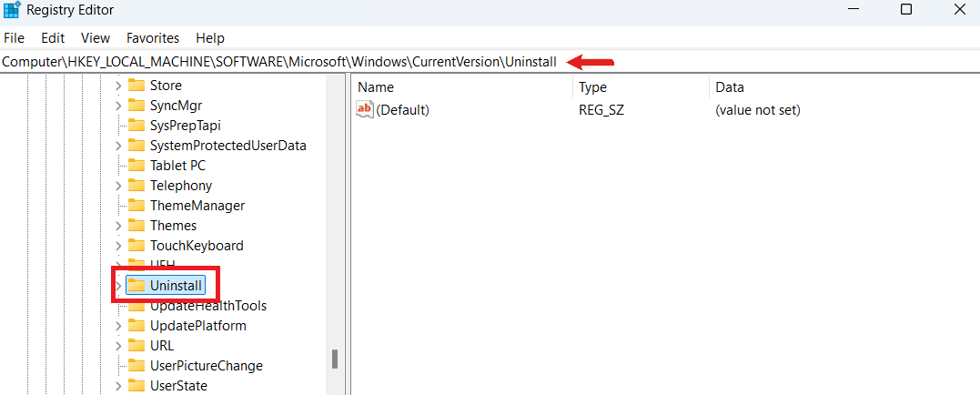This screenshot has width=980, height=395.
Task: Click the Tablet PC folder icon
Action: coord(136,166)
